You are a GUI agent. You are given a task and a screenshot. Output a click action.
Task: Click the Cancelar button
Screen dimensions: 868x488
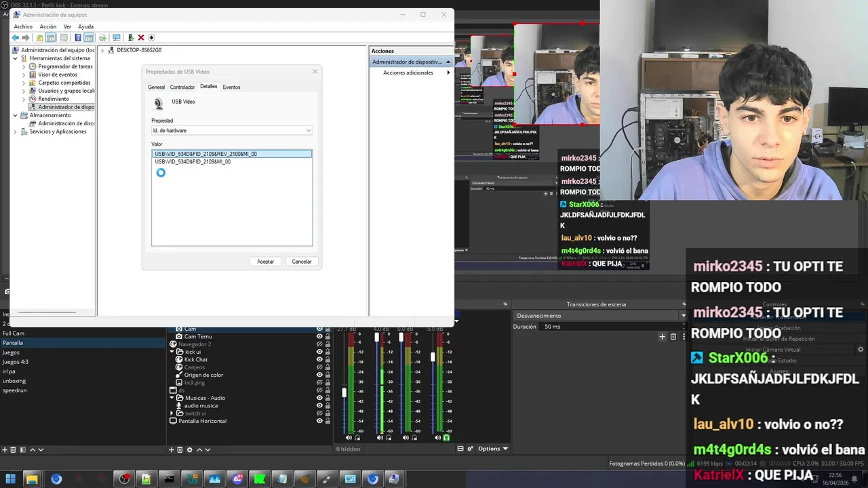[x=302, y=262]
